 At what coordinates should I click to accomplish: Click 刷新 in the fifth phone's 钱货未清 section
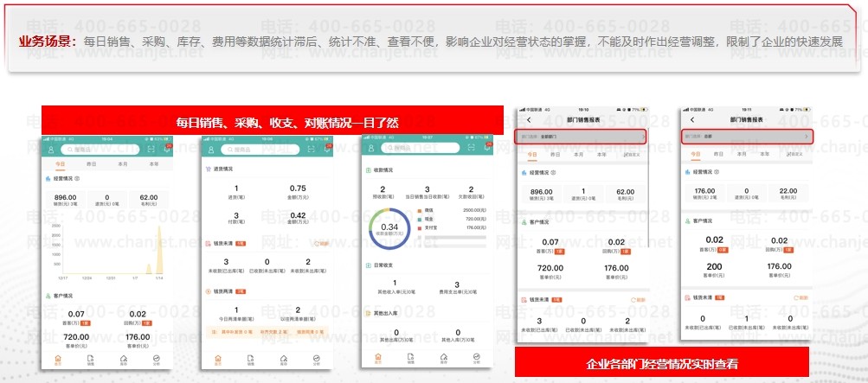[x=800, y=297]
